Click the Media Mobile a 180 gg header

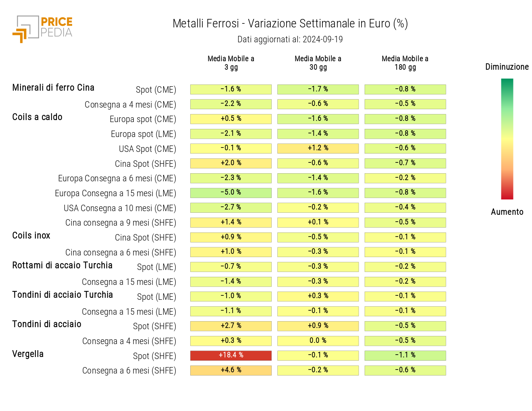[x=405, y=63]
